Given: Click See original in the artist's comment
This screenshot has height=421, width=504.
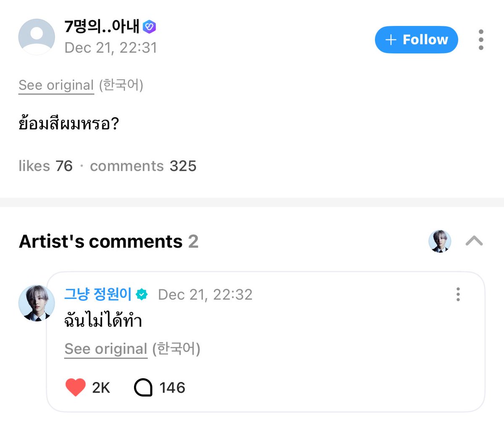Looking at the screenshot, I should (106, 349).
